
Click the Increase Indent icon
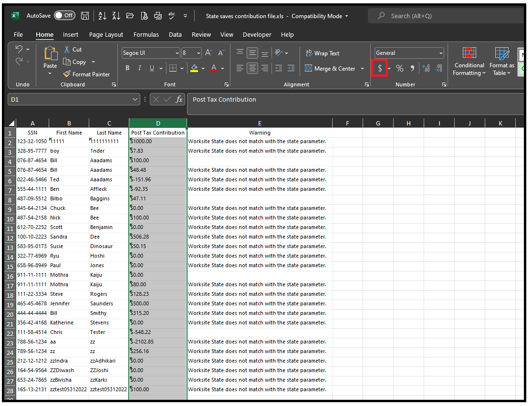tap(291, 68)
